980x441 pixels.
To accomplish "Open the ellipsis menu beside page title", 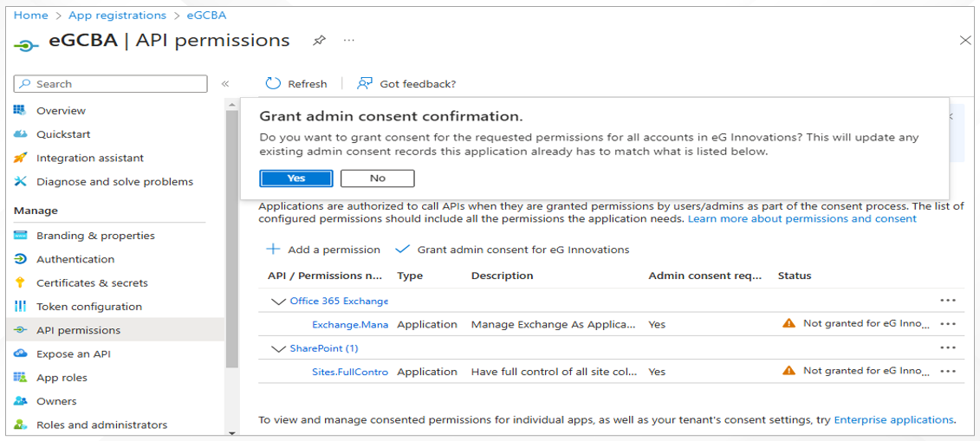I will [348, 41].
